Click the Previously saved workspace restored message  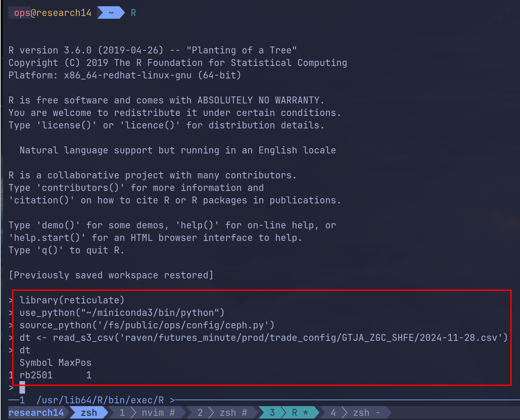point(111,275)
